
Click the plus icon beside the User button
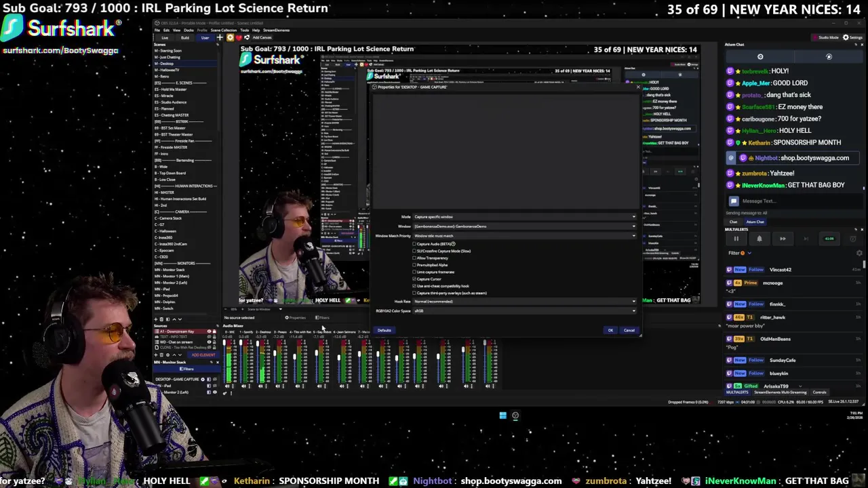pyautogui.click(x=220, y=37)
